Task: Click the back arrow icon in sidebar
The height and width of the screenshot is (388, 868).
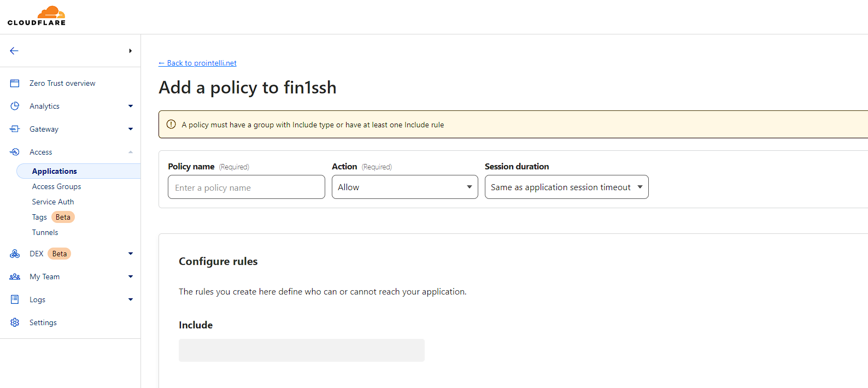Action: coord(14,51)
